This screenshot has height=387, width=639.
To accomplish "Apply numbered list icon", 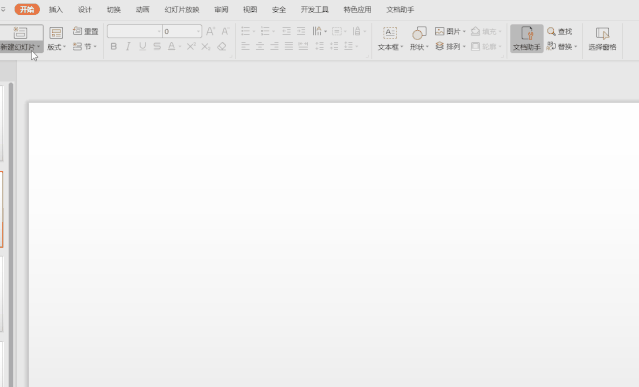I will point(265,31).
